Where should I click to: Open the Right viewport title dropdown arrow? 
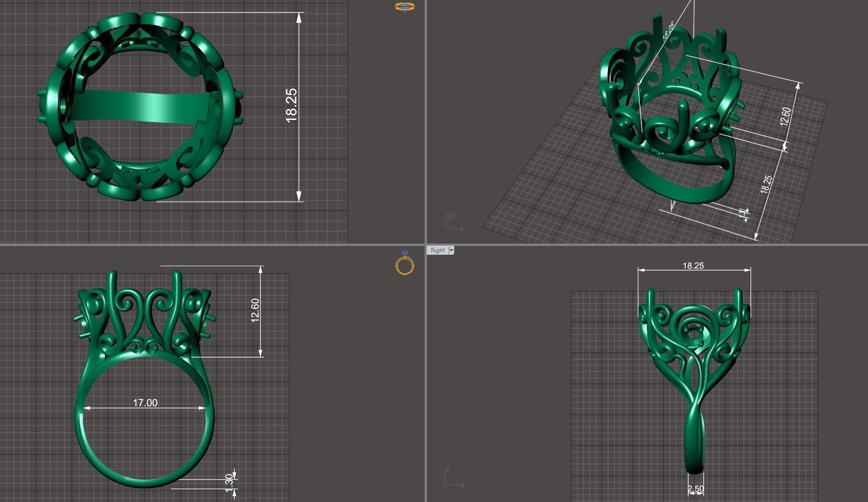(451, 250)
